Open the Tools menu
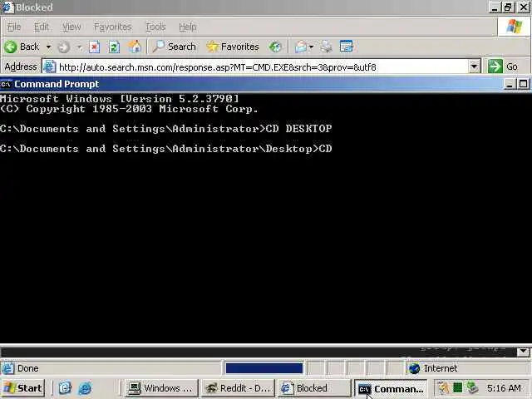This screenshot has width=532, height=399. click(x=155, y=27)
